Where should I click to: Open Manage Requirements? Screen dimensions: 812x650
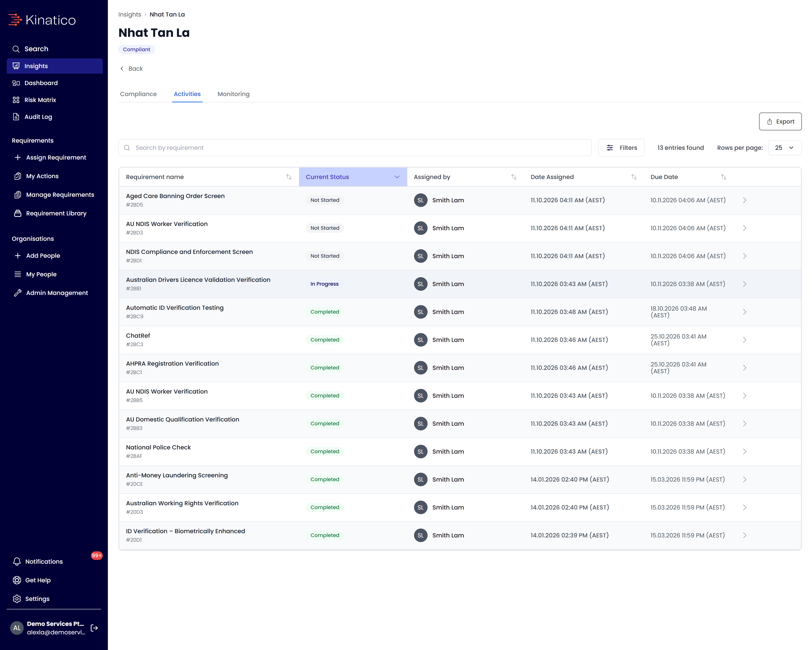coord(55,194)
